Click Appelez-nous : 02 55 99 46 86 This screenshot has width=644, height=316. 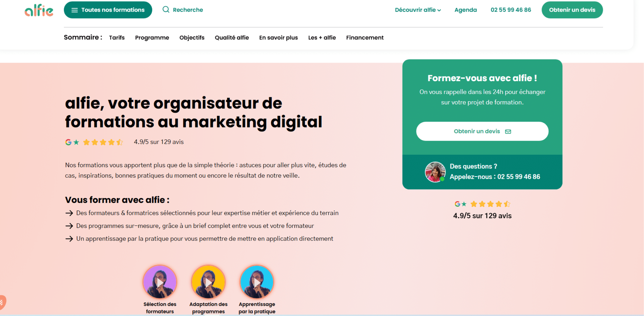coord(495,177)
